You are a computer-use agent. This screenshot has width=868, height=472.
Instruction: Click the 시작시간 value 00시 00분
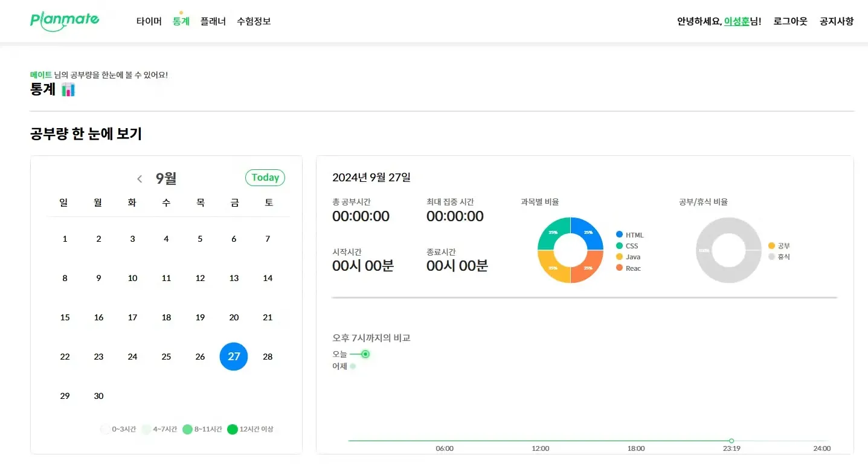click(x=363, y=266)
